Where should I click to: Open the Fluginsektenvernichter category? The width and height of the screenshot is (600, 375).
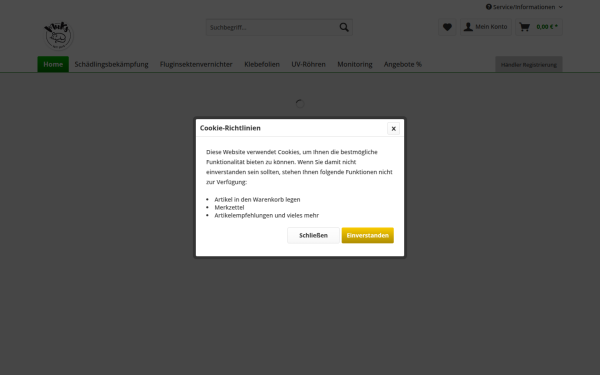[196, 64]
